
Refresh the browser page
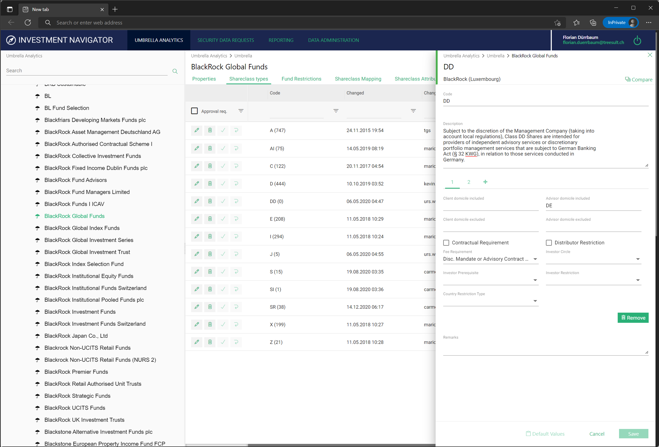(28, 23)
